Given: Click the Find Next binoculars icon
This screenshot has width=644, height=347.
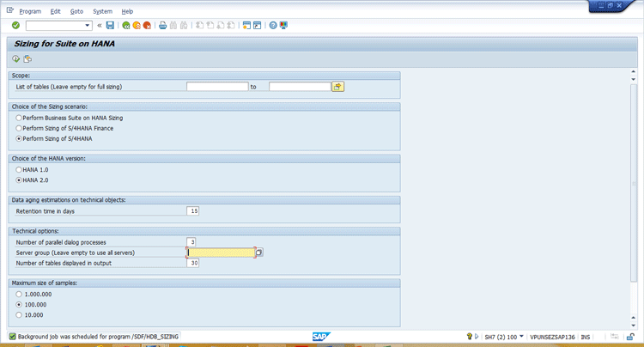Looking at the screenshot, I should [x=184, y=26].
